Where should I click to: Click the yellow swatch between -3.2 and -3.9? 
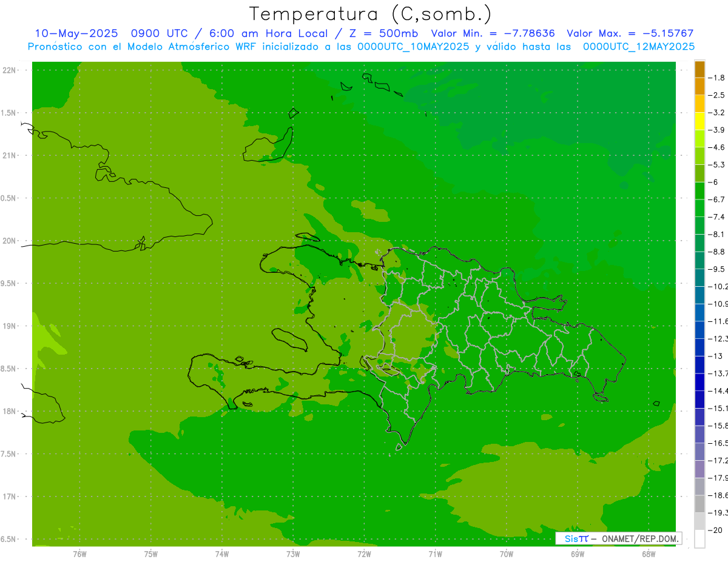tap(699, 121)
